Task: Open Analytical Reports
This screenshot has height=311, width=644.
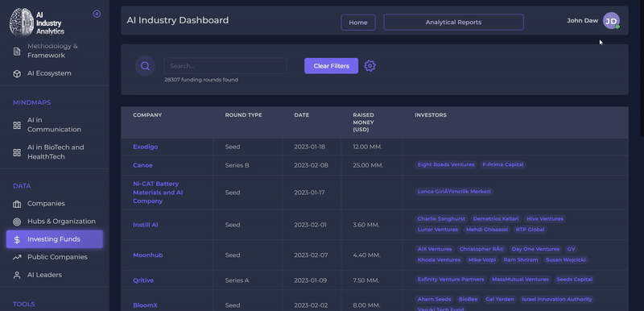Action: click(x=453, y=23)
